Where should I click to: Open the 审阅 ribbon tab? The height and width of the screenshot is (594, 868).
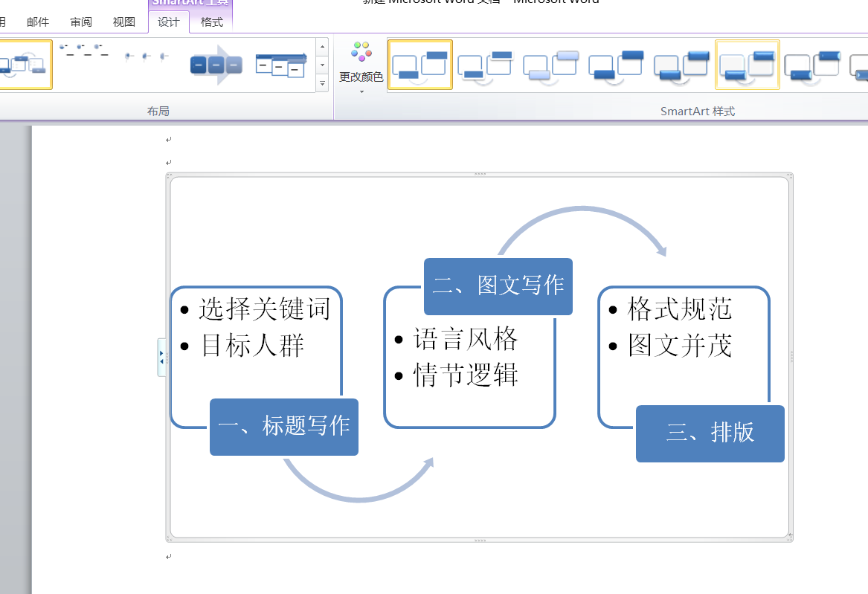click(x=81, y=22)
